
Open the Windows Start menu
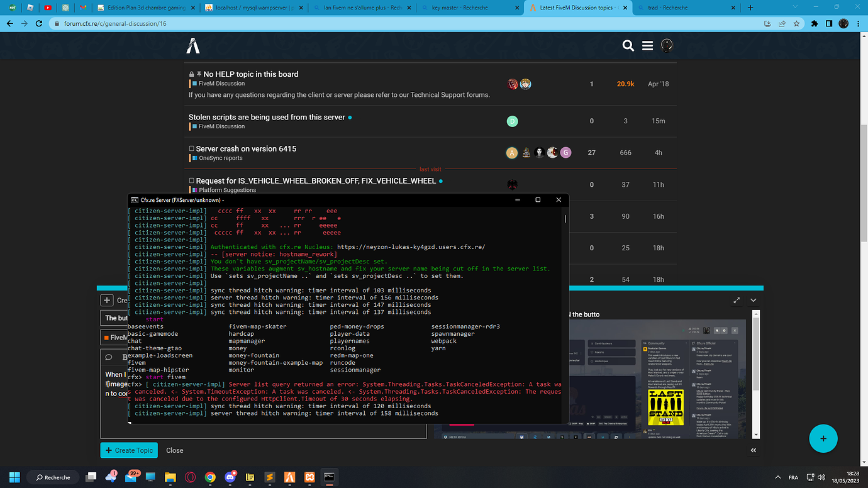click(x=14, y=477)
